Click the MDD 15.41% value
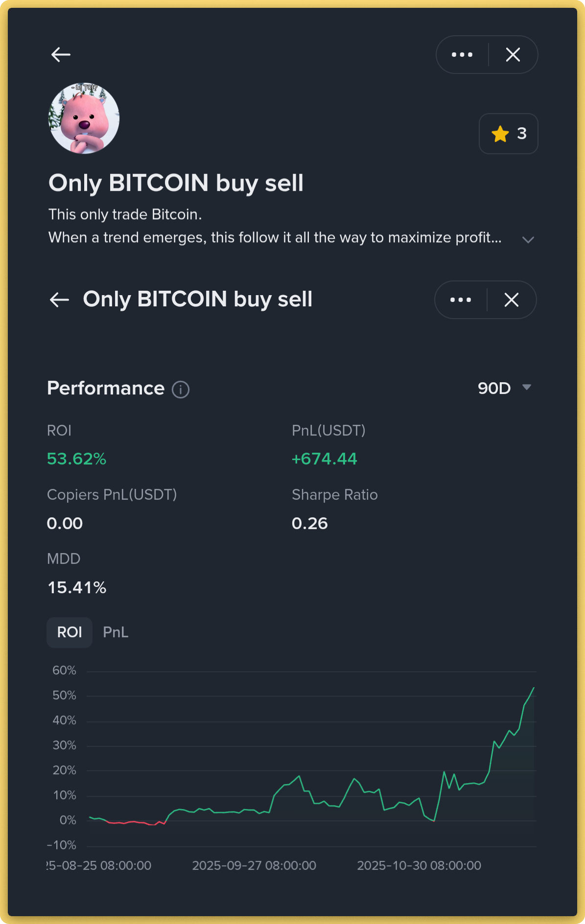585x924 pixels. point(77,587)
